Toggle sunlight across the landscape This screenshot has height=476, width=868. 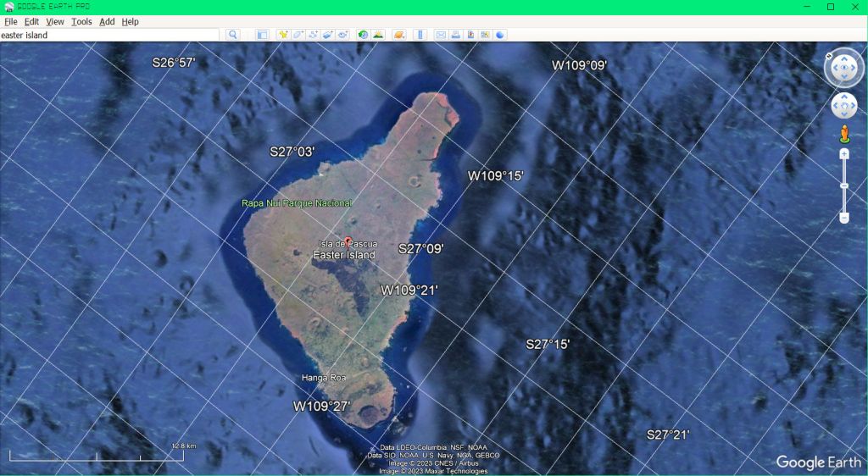(x=378, y=35)
